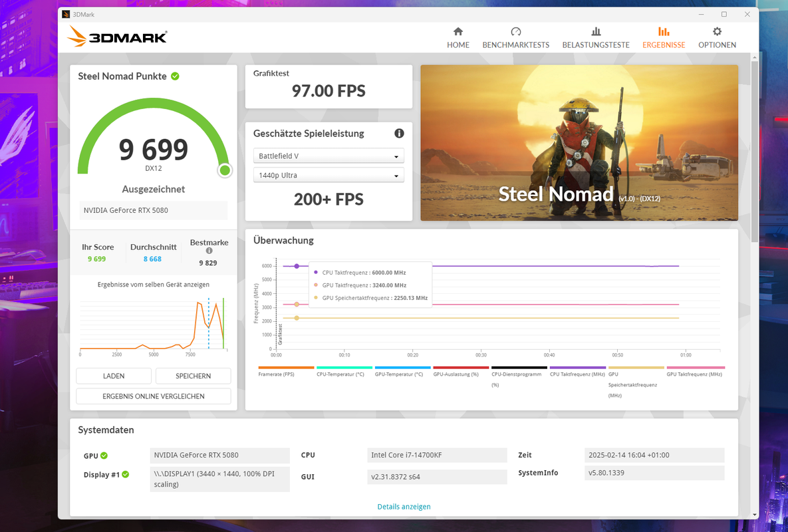Maximize the 3DMark window
788x532 pixels.
pos(724,14)
